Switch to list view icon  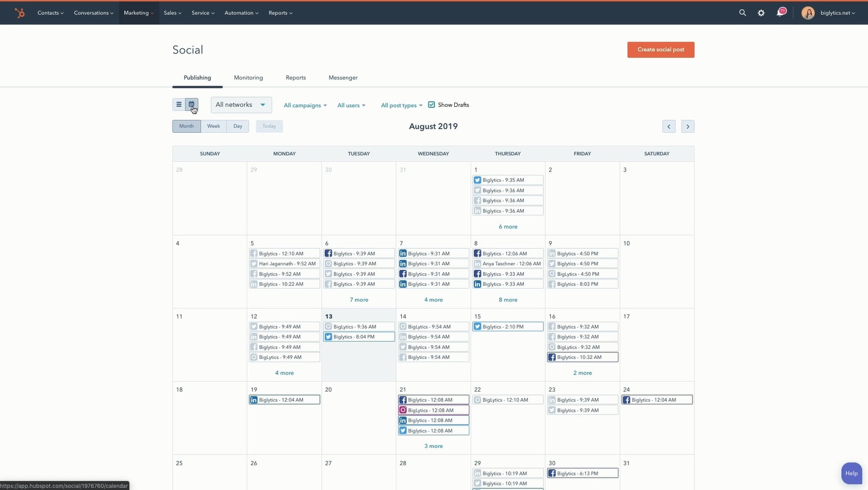tap(179, 105)
